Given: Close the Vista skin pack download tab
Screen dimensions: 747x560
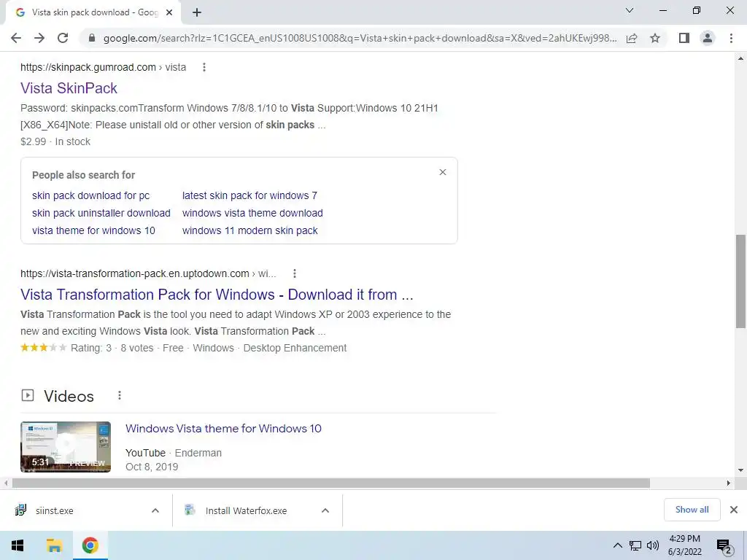Looking at the screenshot, I should [169, 12].
